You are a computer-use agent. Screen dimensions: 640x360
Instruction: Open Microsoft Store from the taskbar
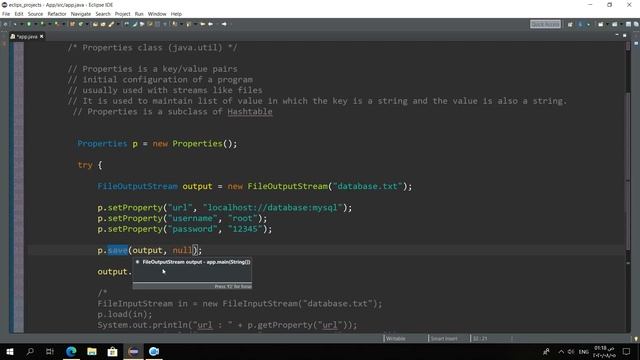click(x=112, y=351)
